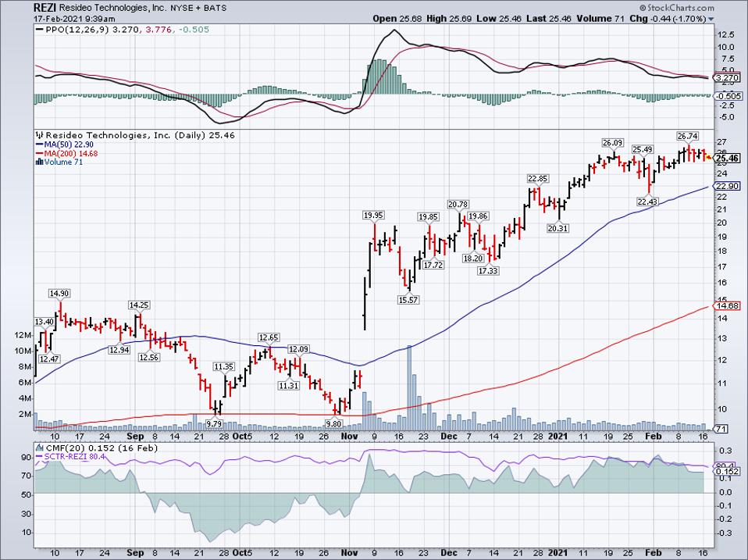Click the green -0.505 PPO histogram legend value
The image size is (748, 560).
point(193,30)
